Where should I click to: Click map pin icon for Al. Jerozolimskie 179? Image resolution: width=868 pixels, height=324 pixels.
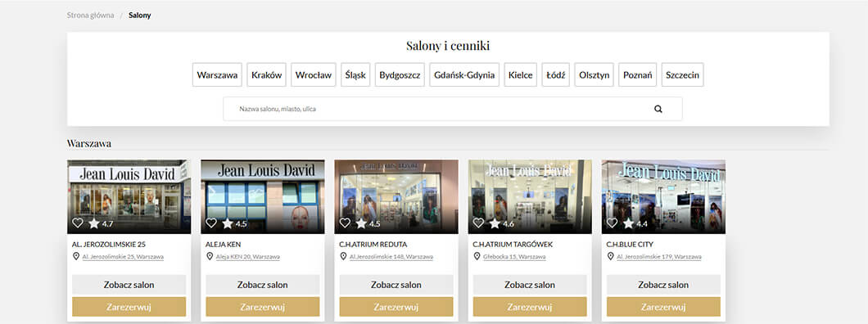pos(611,257)
